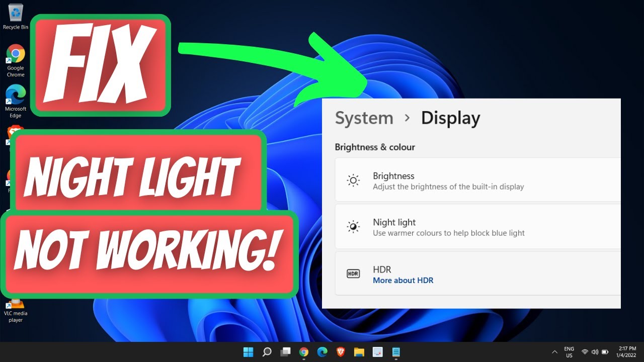Open the Night light settings row
The image size is (644, 362).
pos(478,227)
